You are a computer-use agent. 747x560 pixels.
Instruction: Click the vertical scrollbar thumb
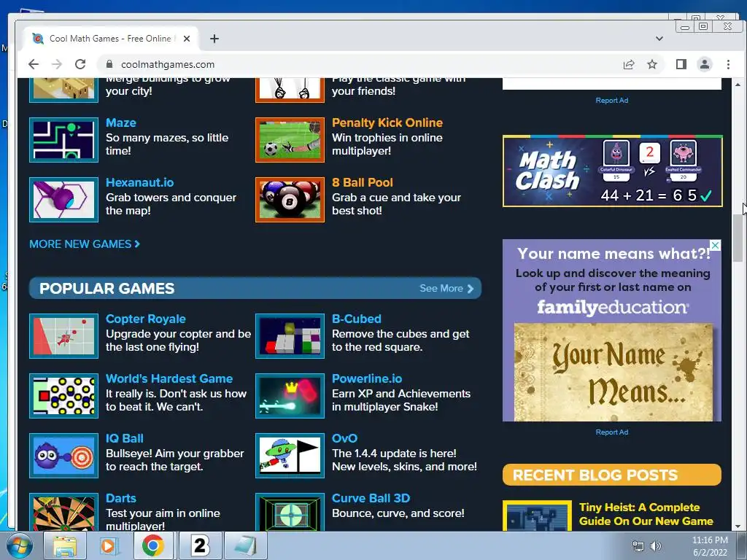pyautogui.click(x=738, y=238)
